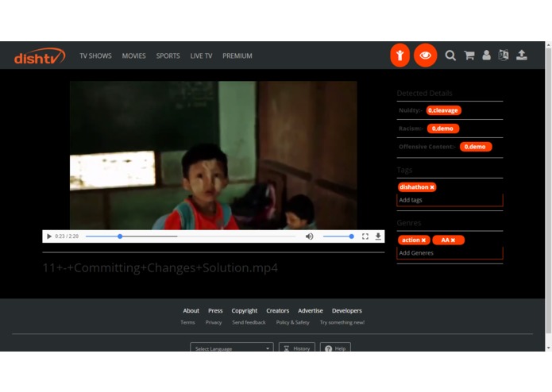This screenshot has height=392, width=552.
Task: Open the MOVIES menu
Action: point(133,56)
